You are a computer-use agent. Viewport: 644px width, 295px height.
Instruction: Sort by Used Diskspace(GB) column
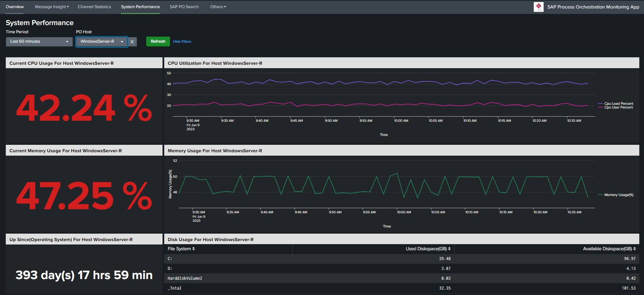tap(428, 249)
